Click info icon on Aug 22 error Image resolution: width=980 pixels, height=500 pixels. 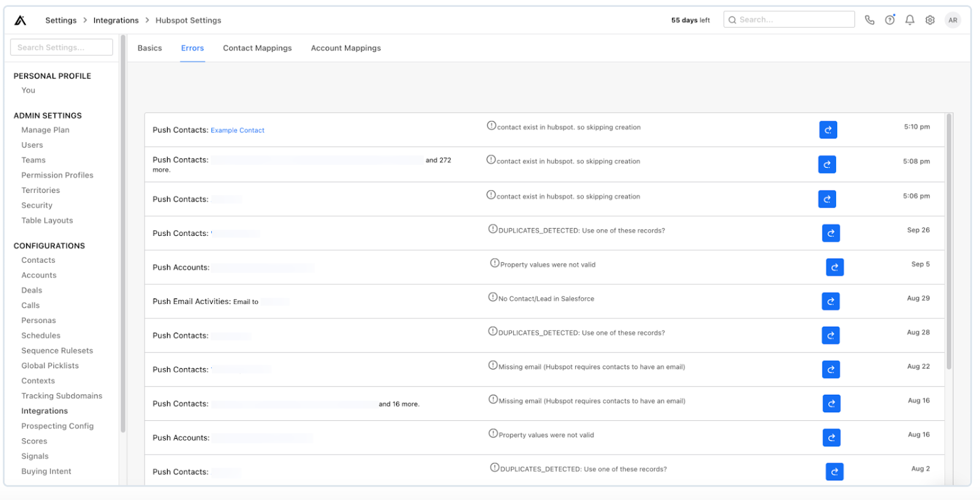pos(493,365)
